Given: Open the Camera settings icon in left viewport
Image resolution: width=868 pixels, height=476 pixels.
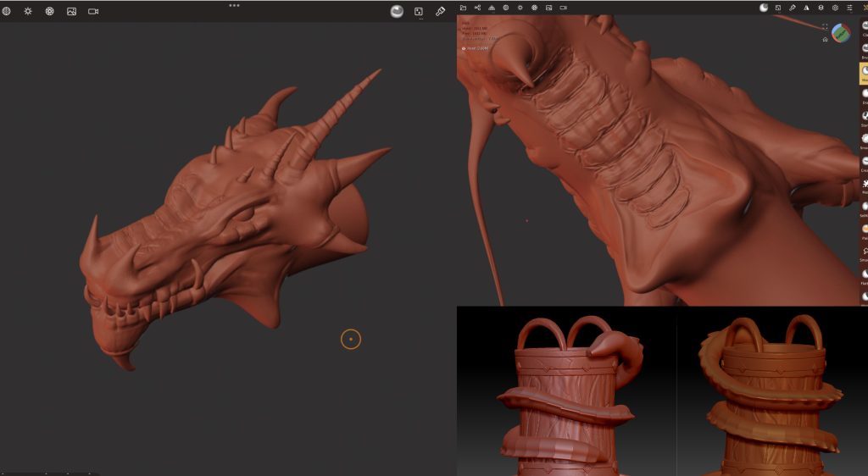Looking at the screenshot, I should (93, 11).
